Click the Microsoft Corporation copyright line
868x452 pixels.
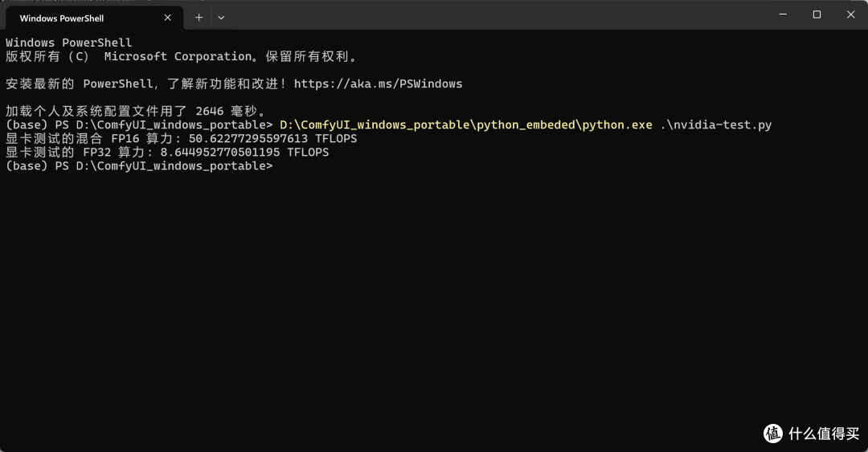[x=182, y=56]
